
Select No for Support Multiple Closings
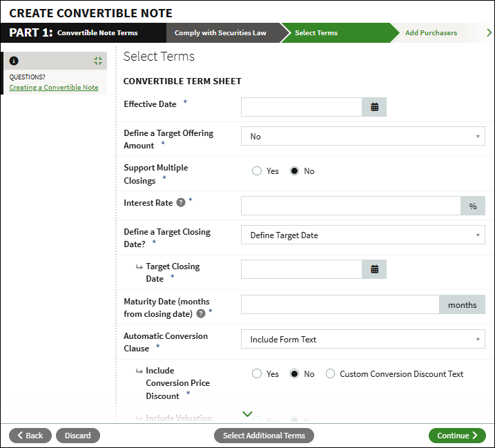[x=294, y=171]
